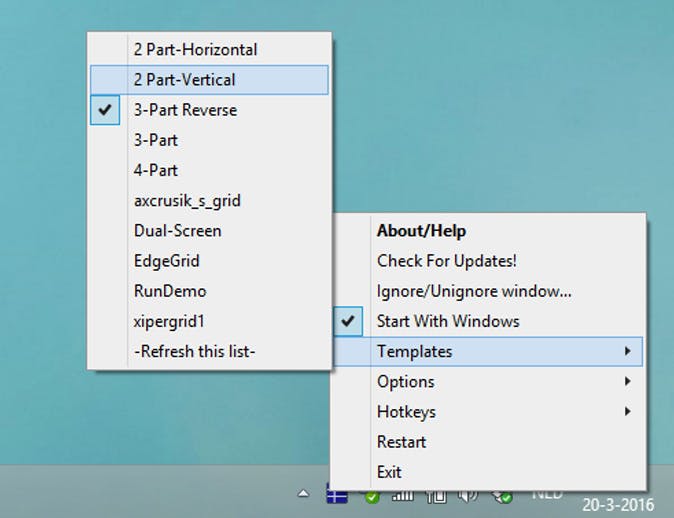Image resolution: width=674 pixels, height=518 pixels.
Task: Open the volume speaker tray icon
Action: (468, 496)
